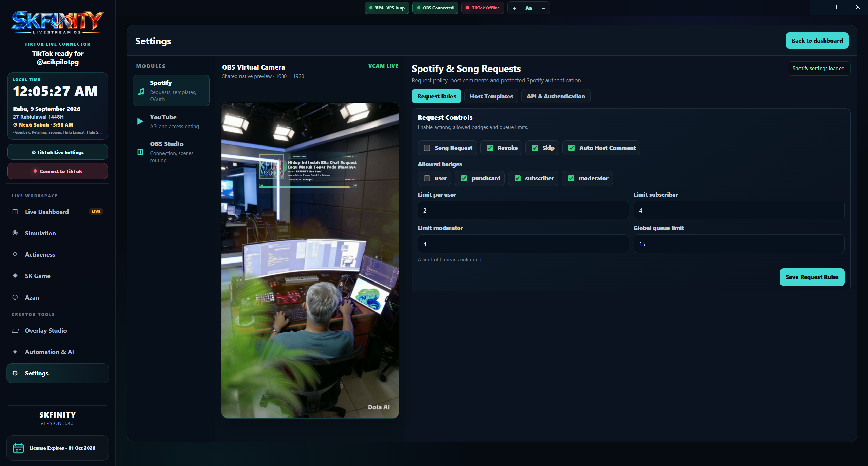Click the license calendar icon
Screen dimensions: 868x466
[18, 448]
